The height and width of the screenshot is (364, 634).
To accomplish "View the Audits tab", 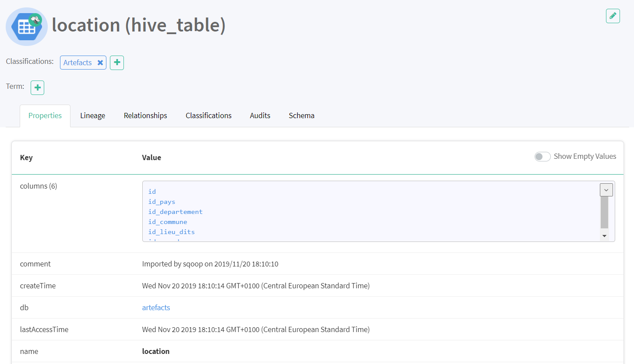I will (x=260, y=116).
